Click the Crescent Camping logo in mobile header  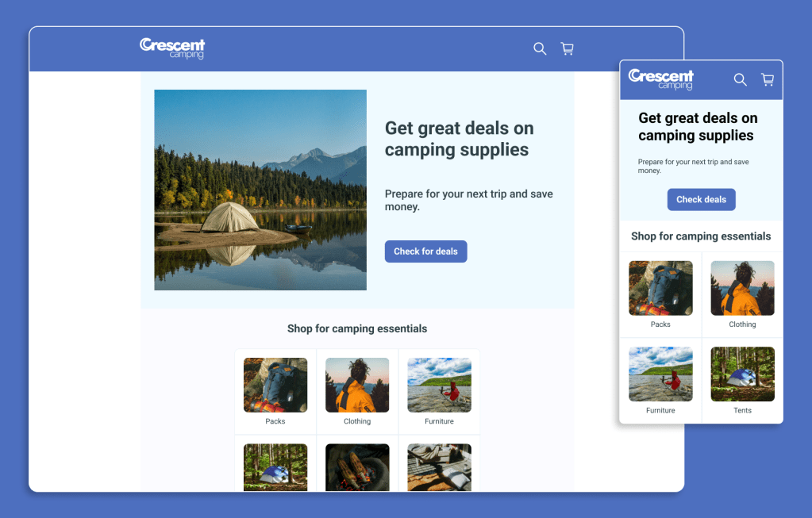(661, 79)
